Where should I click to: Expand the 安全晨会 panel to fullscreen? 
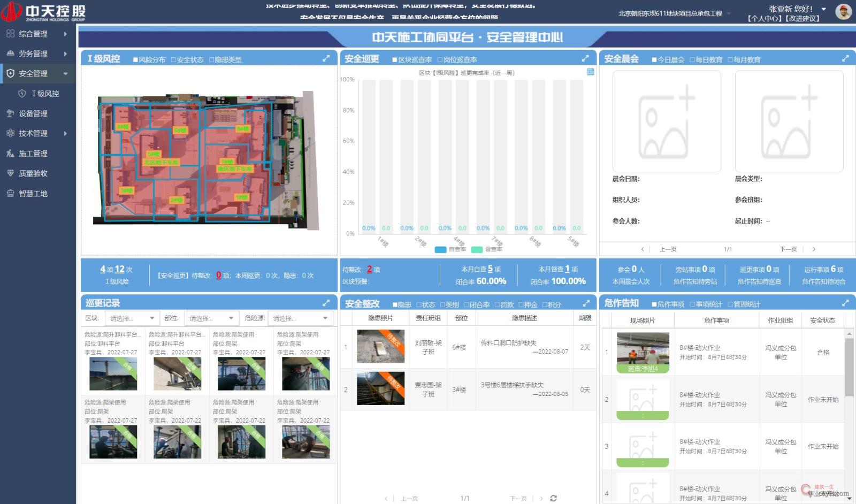coord(844,59)
